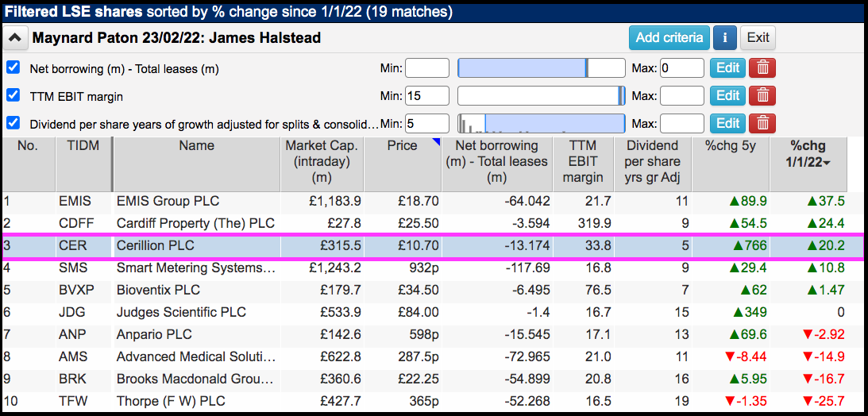Viewport: 868px width, 416px height.
Task: Click the Dividend growth histogram slider
Action: pos(542,123)
